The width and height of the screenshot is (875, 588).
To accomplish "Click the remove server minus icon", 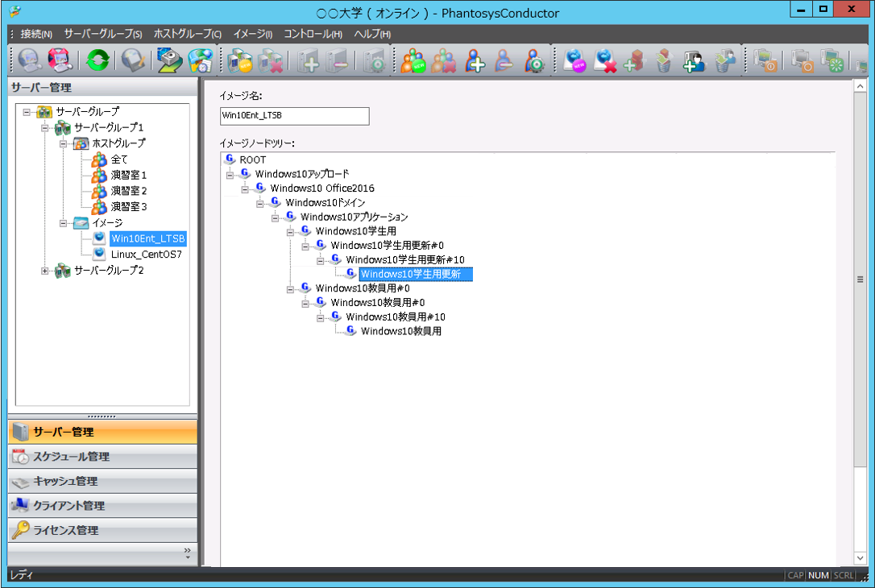I will (x=338, y=60).
